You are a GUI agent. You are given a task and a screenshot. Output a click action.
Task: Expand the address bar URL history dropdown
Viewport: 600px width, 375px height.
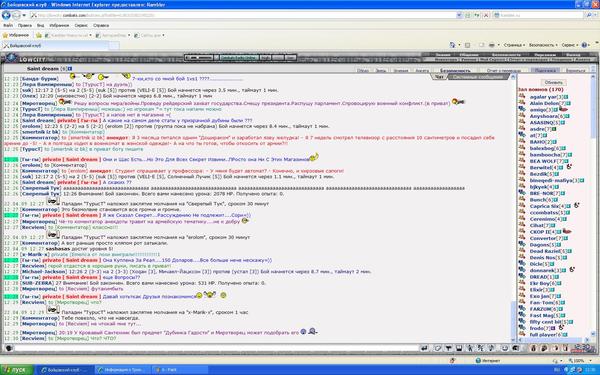460,15
